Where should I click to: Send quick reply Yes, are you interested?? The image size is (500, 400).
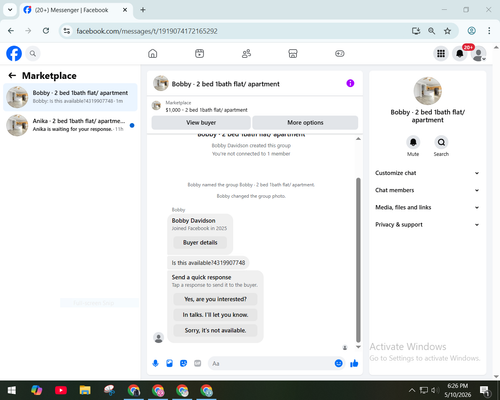click(215, 299)
